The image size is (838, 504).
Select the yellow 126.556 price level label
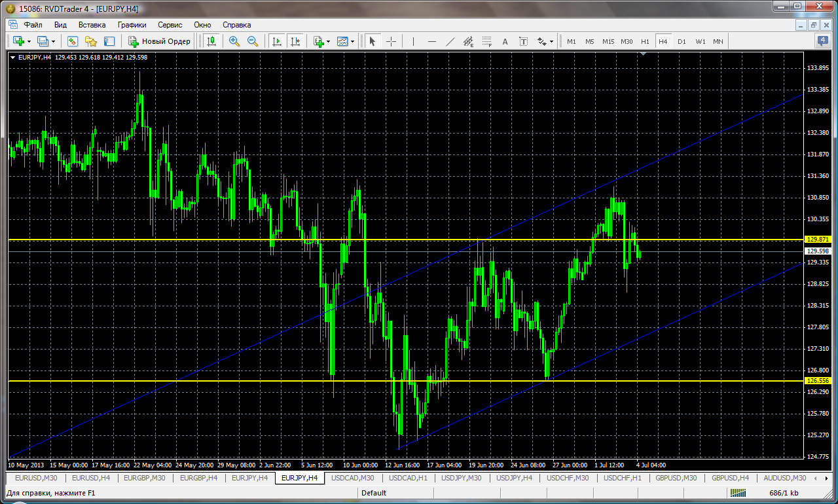pyautogui.click(x=818, y=380)
